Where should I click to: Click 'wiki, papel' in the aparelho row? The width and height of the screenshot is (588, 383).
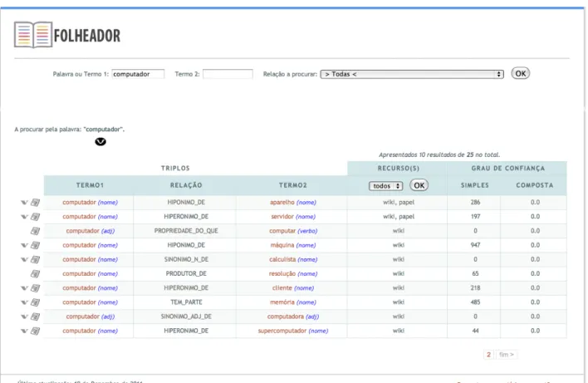[x=399, y=202]
